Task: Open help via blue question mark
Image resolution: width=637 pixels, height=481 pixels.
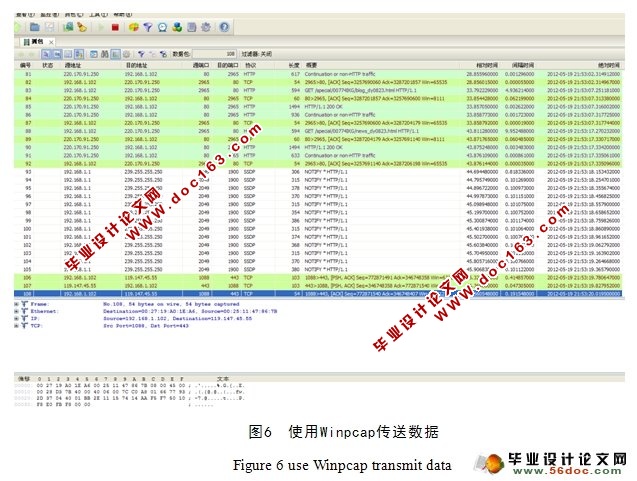Action: [224, 27]
